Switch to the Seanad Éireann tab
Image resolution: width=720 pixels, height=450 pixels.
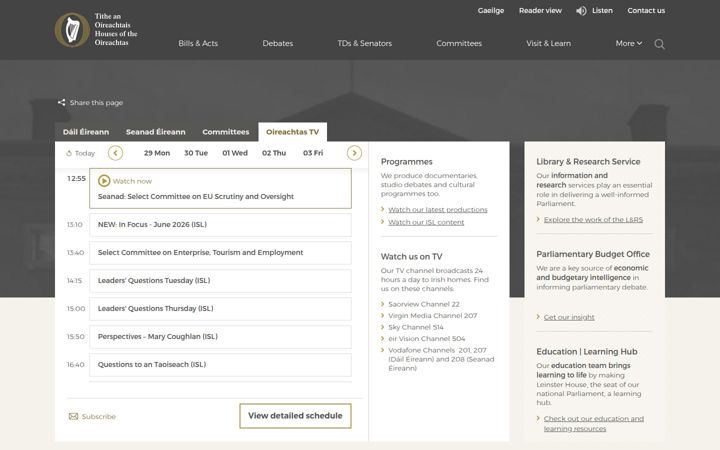(x=156, y=132)
